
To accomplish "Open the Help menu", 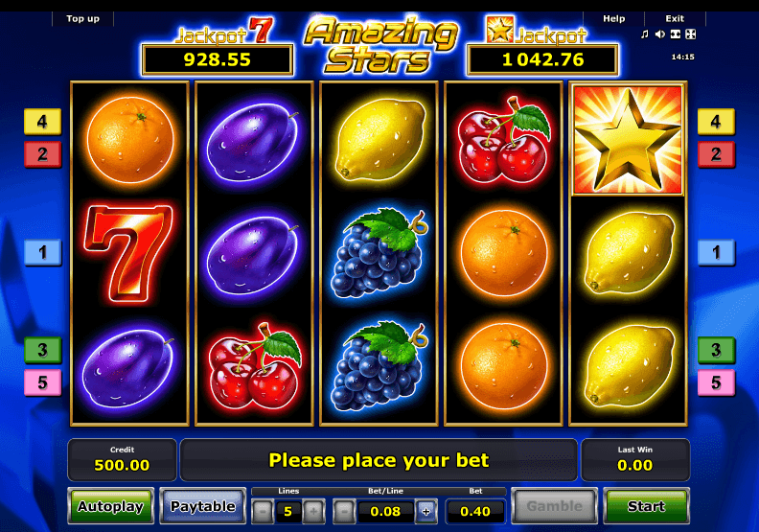I will click(613, 19).
